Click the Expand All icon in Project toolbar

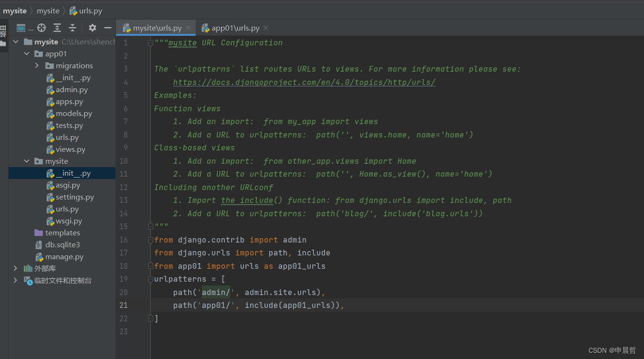tap(57, 28)
